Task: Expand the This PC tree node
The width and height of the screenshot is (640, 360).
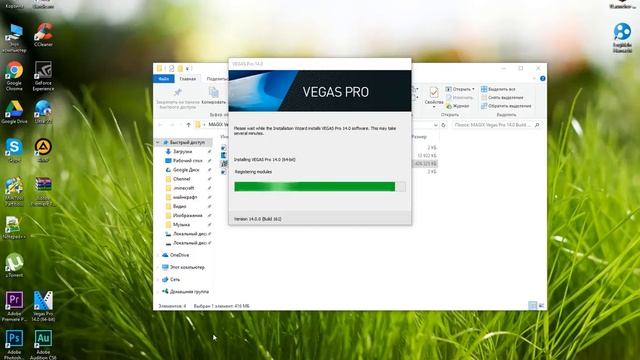Action: (x=158, y=267)
